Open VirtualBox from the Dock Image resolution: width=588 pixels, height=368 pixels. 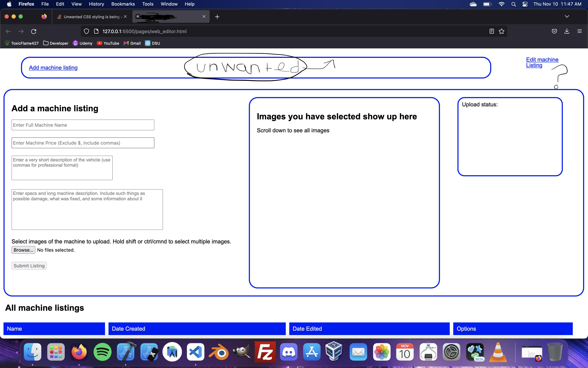334,351
